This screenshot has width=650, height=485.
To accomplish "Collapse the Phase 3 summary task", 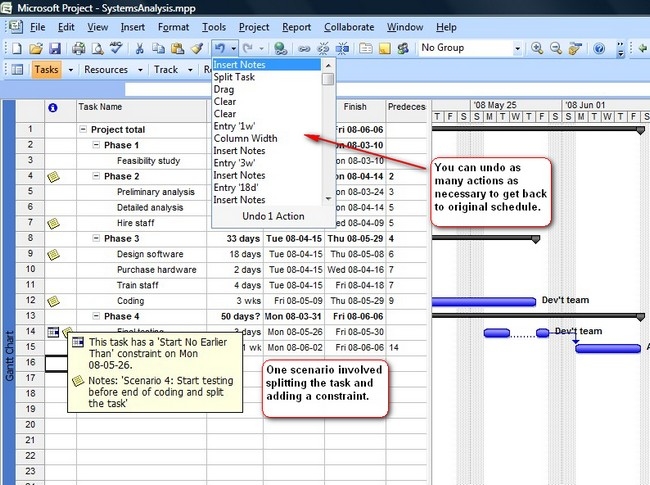I will coord(96,239).
